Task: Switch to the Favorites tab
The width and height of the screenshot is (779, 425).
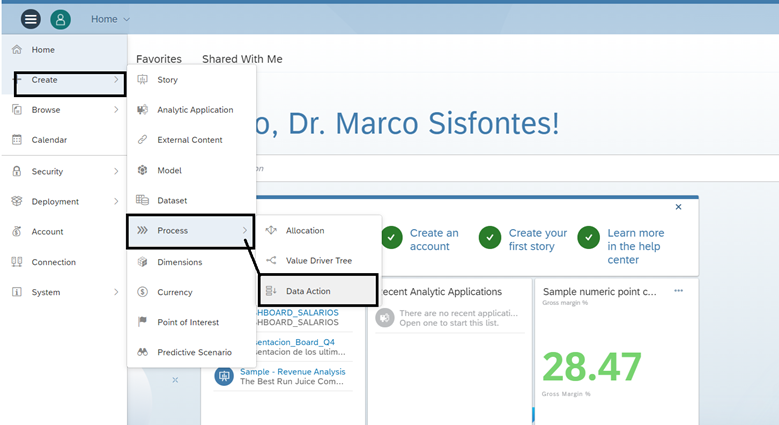Action: click(159, 59)
